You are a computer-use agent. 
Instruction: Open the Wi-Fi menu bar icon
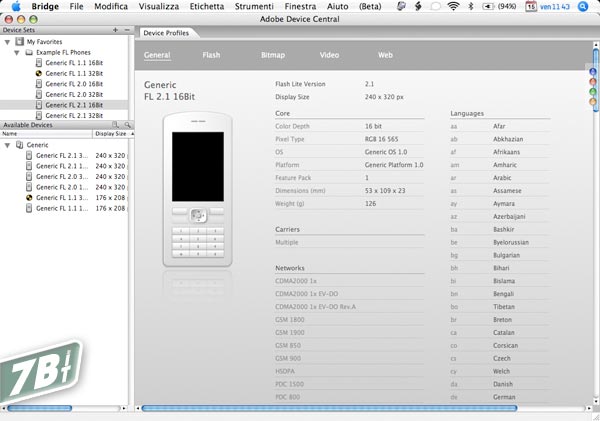(x=453, y=6)
